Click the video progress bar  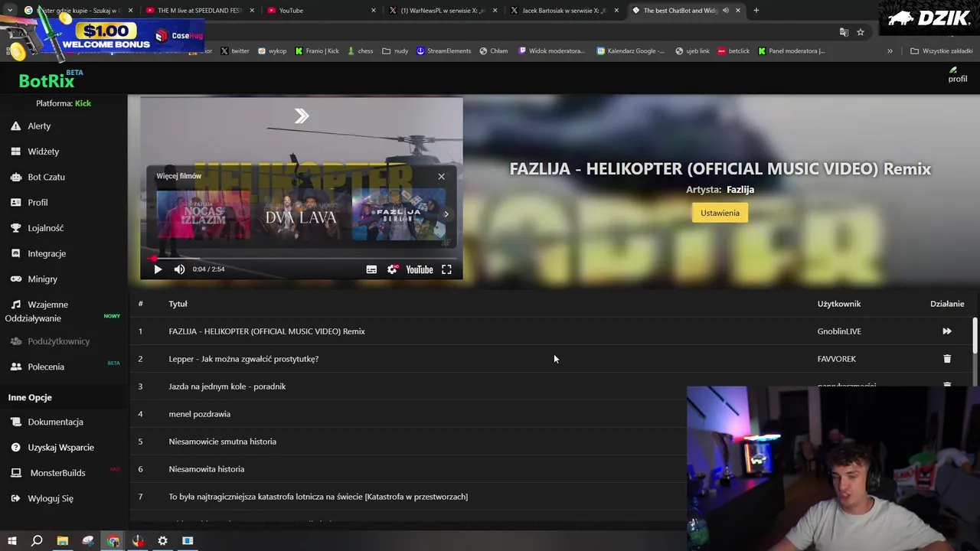coord(301,258)
